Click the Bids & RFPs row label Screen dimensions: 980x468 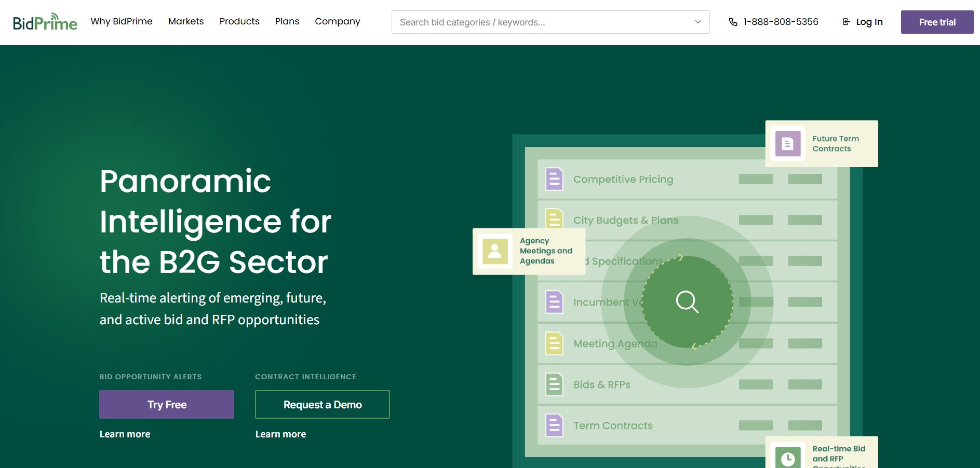point(602,384)
